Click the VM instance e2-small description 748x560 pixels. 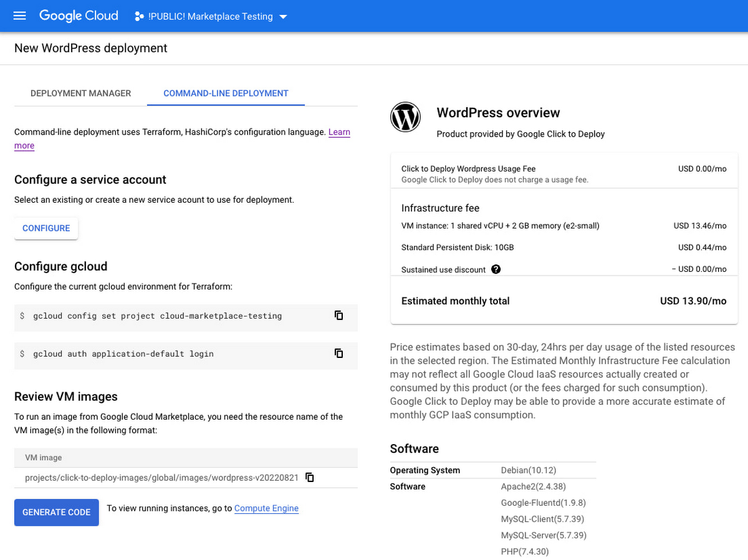(x=501, y=226)
